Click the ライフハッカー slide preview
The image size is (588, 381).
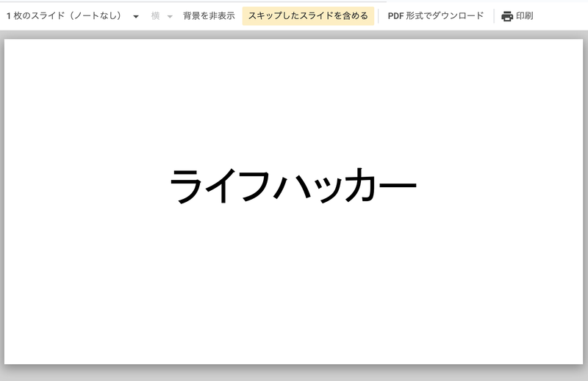pyautogui.click(x=293, y=202)
